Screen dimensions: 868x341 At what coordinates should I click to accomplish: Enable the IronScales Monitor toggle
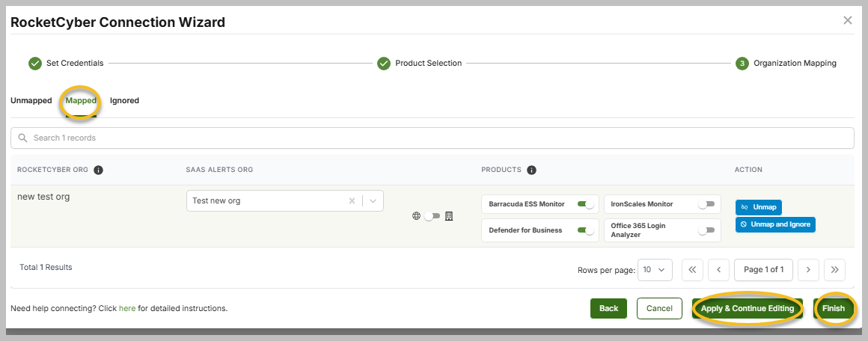(706, 204)
